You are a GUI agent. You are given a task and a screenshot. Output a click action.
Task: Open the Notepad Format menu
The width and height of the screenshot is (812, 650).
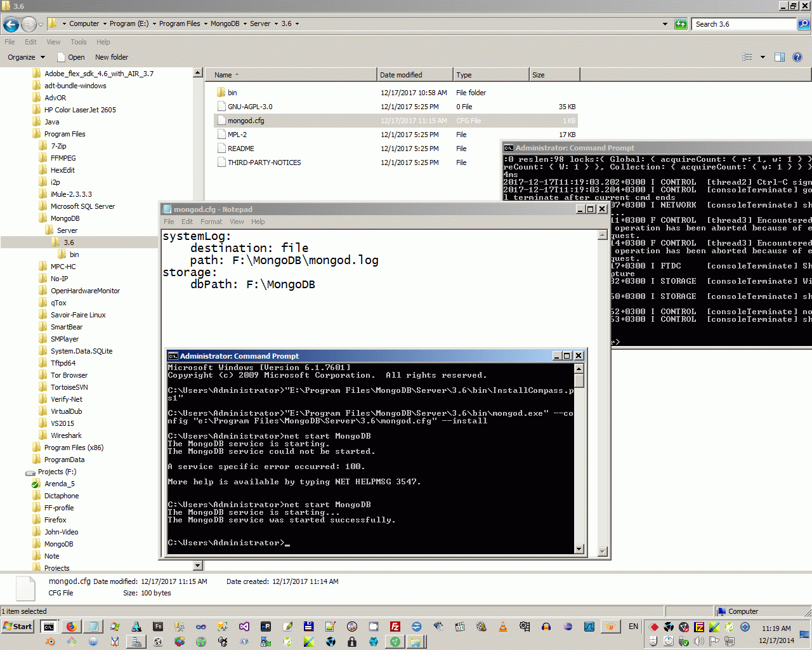pyautogui.click(x=211, y=222)
